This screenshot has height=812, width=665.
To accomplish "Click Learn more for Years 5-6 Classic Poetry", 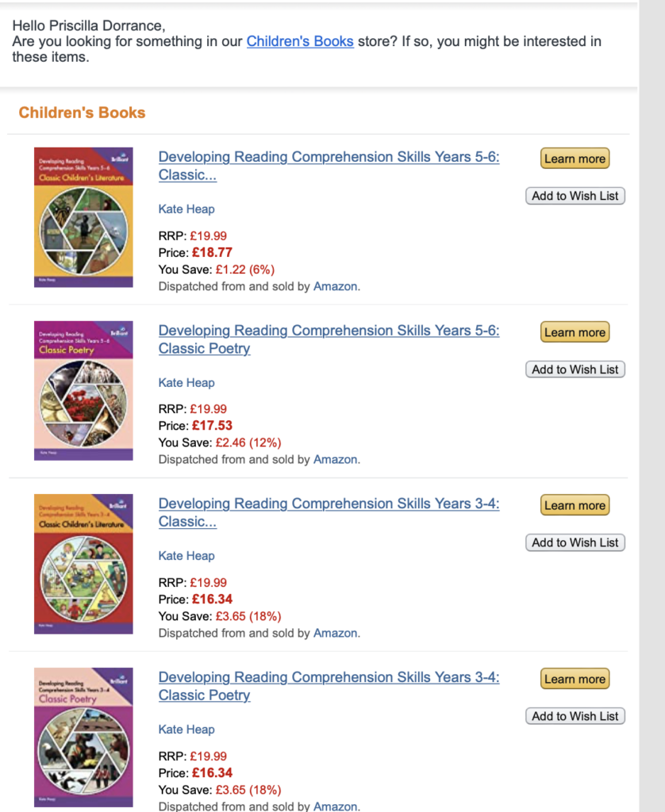I will click(575, 332).
